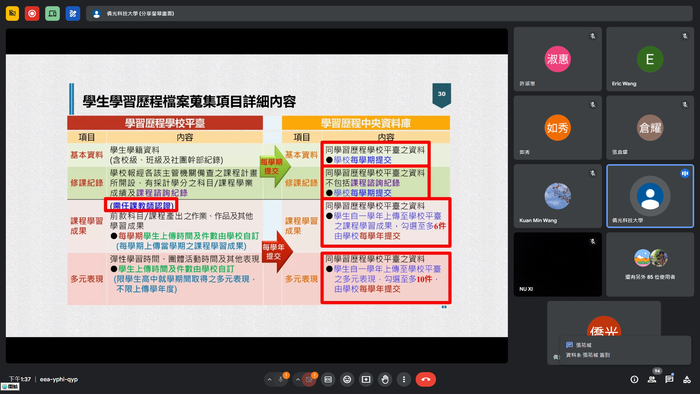Open meeting details info icon
700x394 pixels.
point(634,379)
